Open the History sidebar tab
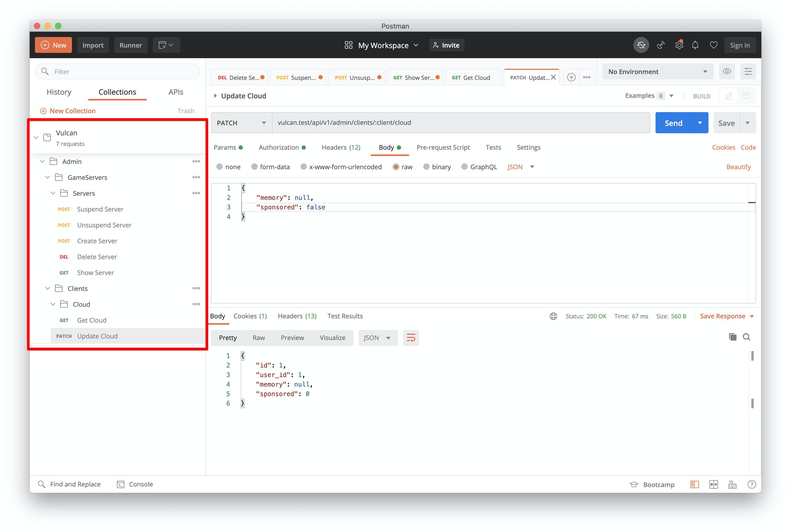The image size is (791, 532). click(59, 92)
